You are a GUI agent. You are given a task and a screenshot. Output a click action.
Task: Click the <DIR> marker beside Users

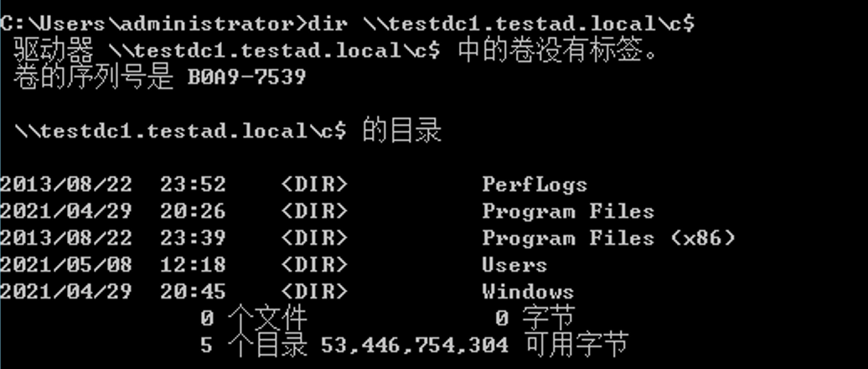pyautogui.click(x=314, y=265)
